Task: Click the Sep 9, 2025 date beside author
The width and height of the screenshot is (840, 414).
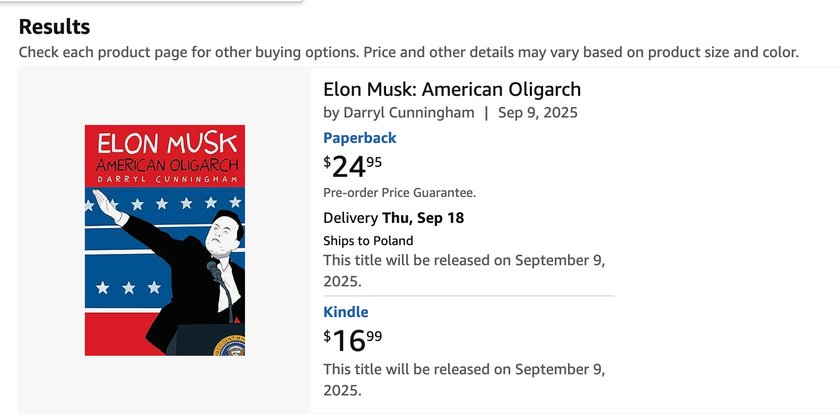Action: 538,113
